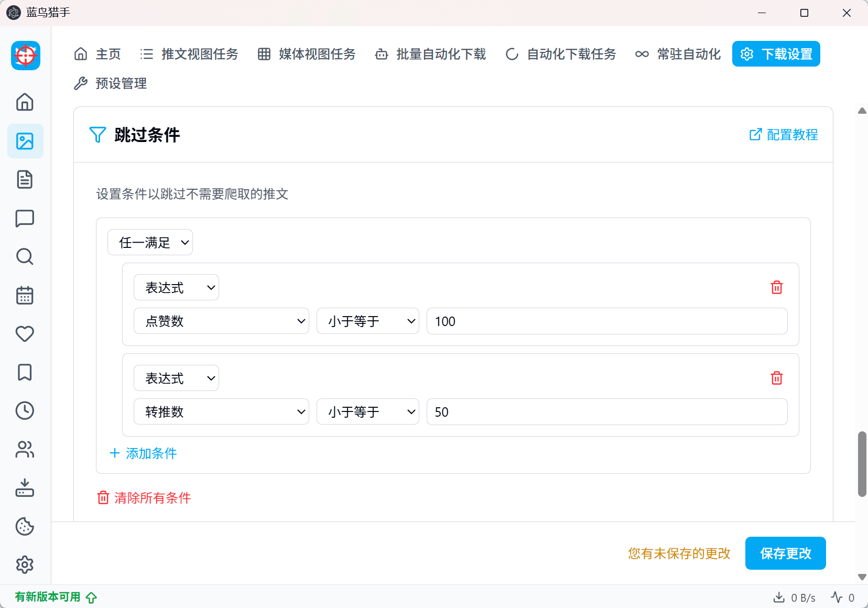Click the 有新版本可用 update notice
The width and height of the screenshot is (868, 608).
pyautogui.click(x=56, y=597)
